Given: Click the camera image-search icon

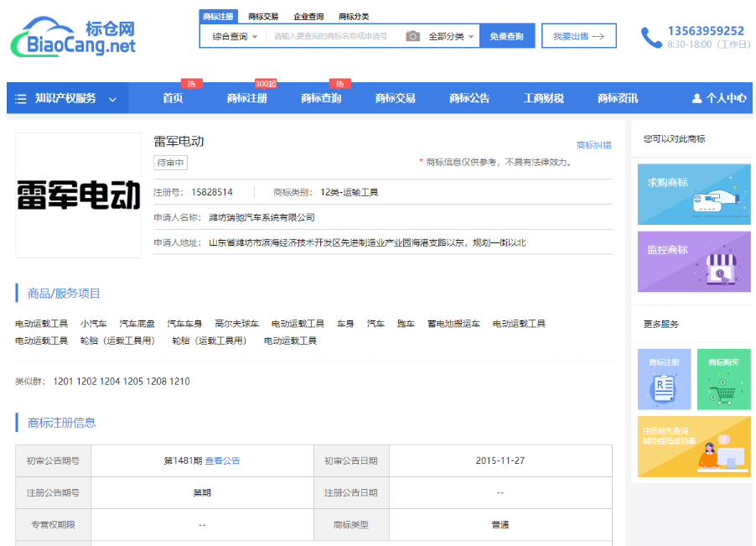Looking at the screenshot, I should 412,36.
